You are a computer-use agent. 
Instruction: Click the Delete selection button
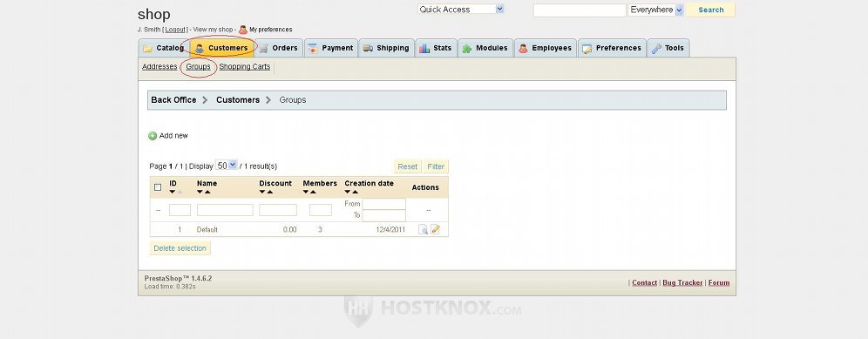click(180, 248)
